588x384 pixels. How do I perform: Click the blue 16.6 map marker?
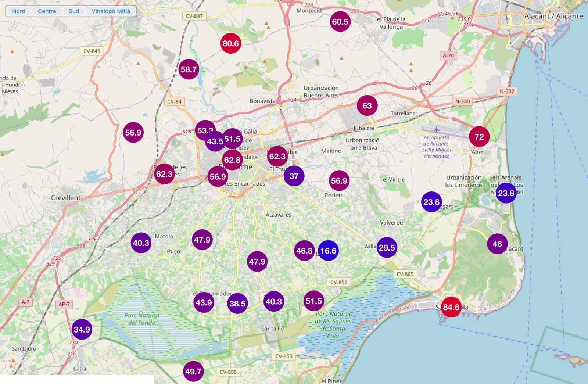[x=328, y=251]
